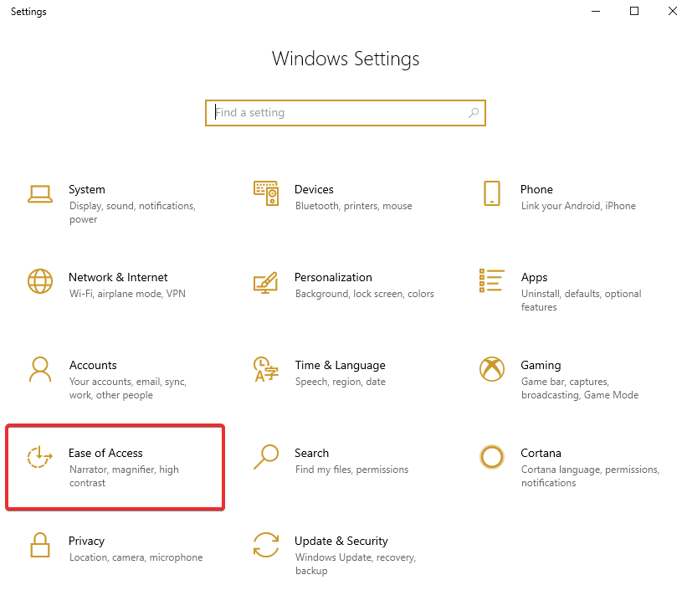Click the Apps list icon
687x616 pixels.
click(x=492, y=281)
